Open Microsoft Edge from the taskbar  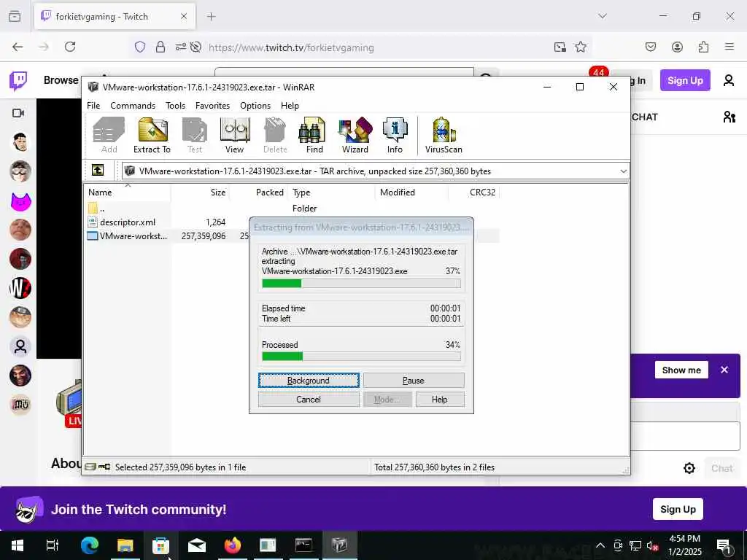(x=89, y=545)
